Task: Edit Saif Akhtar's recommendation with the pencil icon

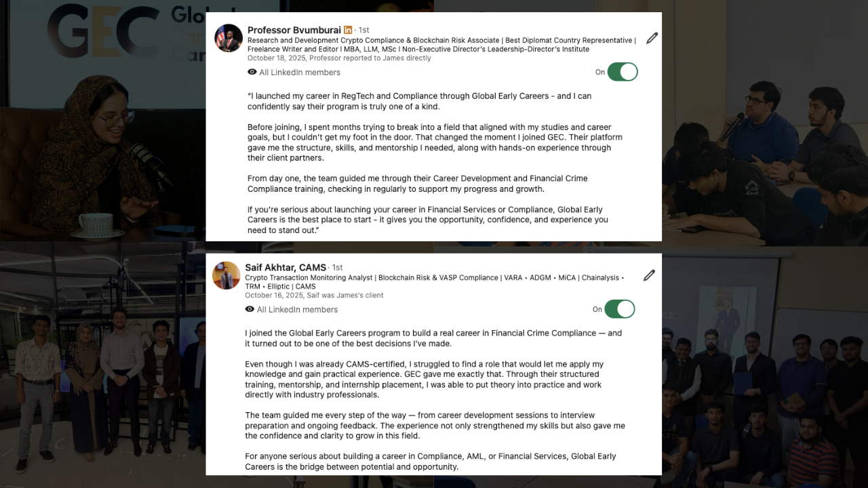Action: pos(649,275)
